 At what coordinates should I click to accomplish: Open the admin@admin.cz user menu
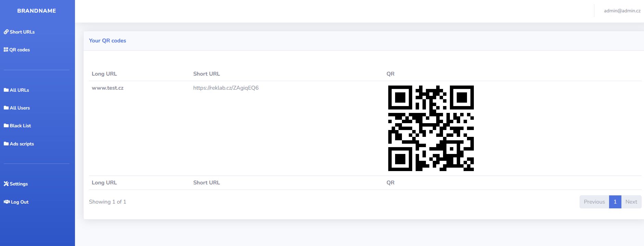coord(622,11)
